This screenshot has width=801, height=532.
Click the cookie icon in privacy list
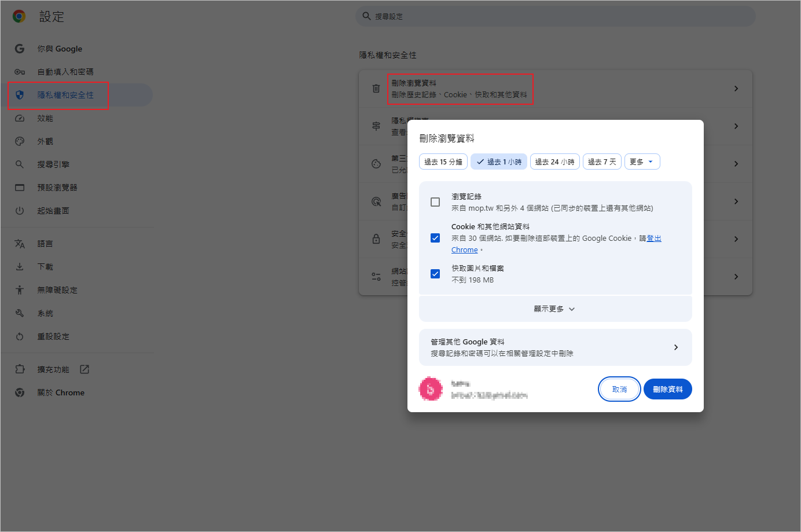click(376, 164)
